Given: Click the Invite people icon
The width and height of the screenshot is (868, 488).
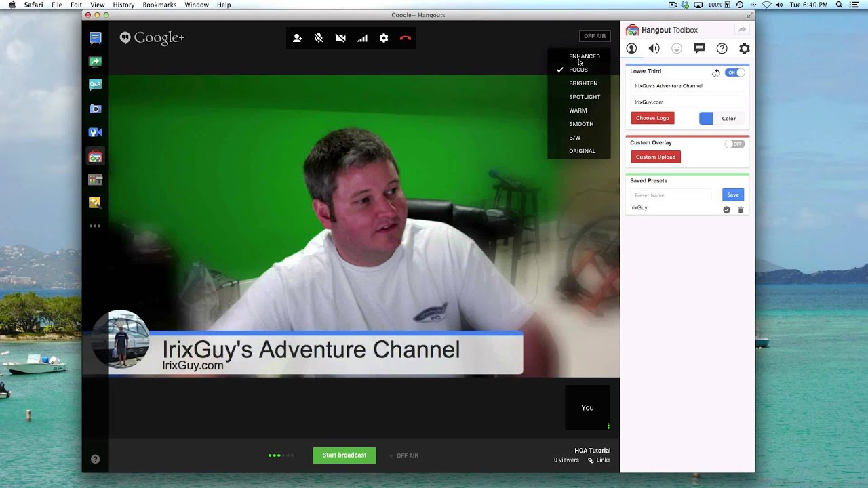Looking at the screenshot, I should [x=297, y=38].
